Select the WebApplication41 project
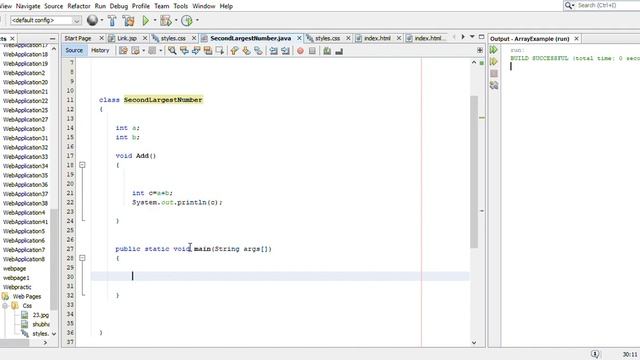 tap(25, 222)
